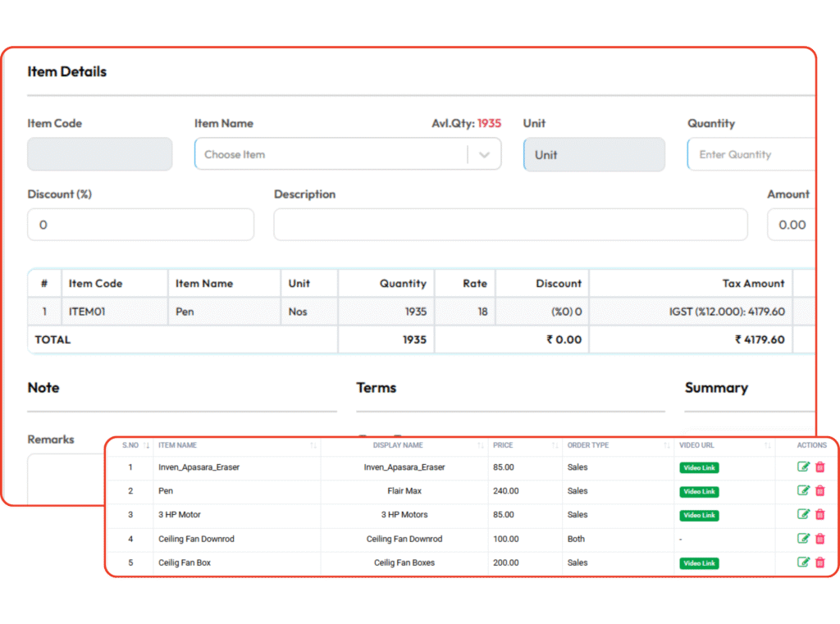Sort table by Item Name column

[313, 445]
